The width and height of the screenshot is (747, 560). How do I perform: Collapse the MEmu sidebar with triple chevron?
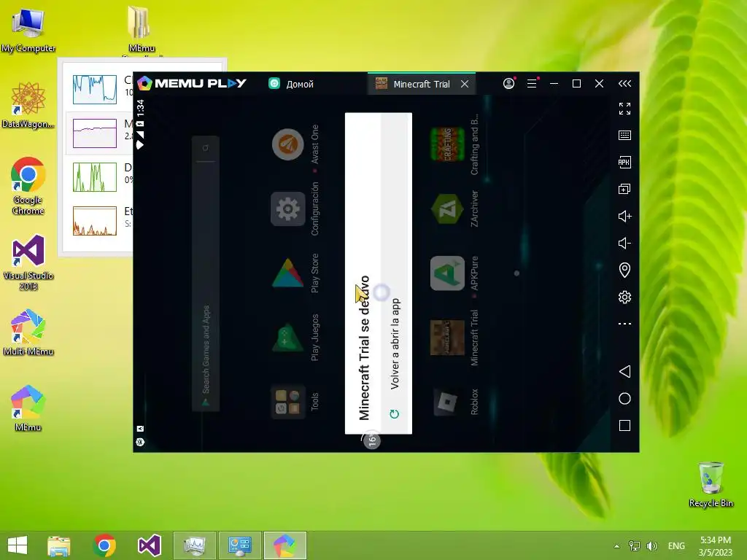[624, 84]
